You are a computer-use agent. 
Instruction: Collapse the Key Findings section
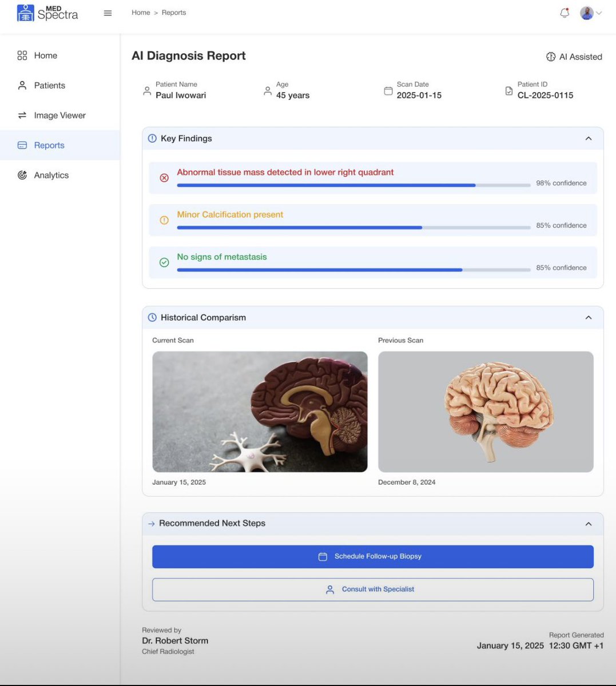pos(589,138)
